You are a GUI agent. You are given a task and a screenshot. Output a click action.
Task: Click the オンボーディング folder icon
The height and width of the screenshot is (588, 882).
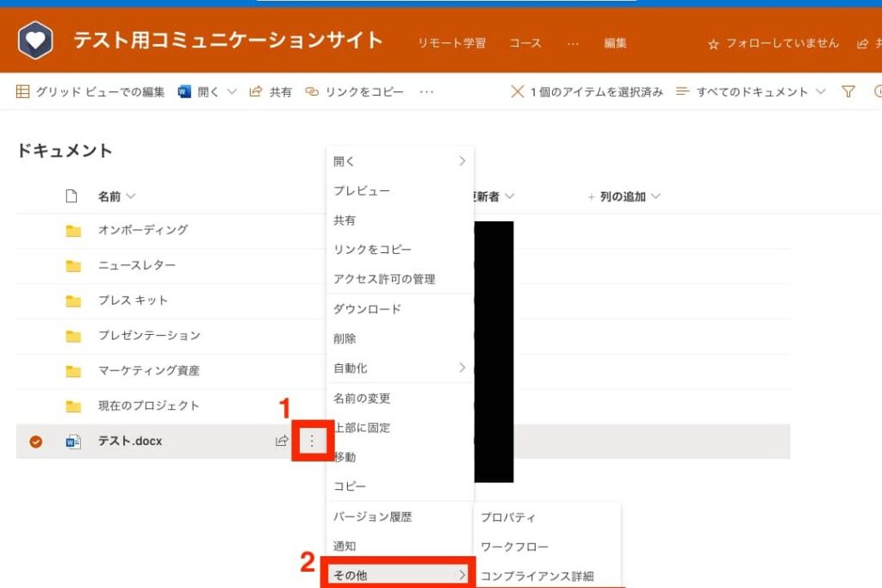[73, 231]
